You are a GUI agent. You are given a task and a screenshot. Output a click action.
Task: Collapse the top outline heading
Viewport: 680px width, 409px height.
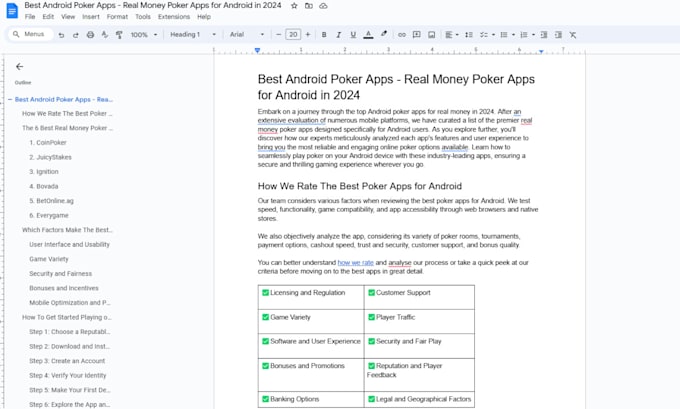(10, 99)
